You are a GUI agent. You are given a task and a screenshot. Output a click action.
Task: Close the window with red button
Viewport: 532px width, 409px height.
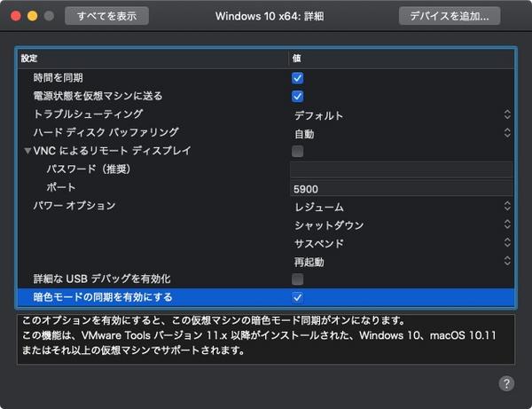16,16
